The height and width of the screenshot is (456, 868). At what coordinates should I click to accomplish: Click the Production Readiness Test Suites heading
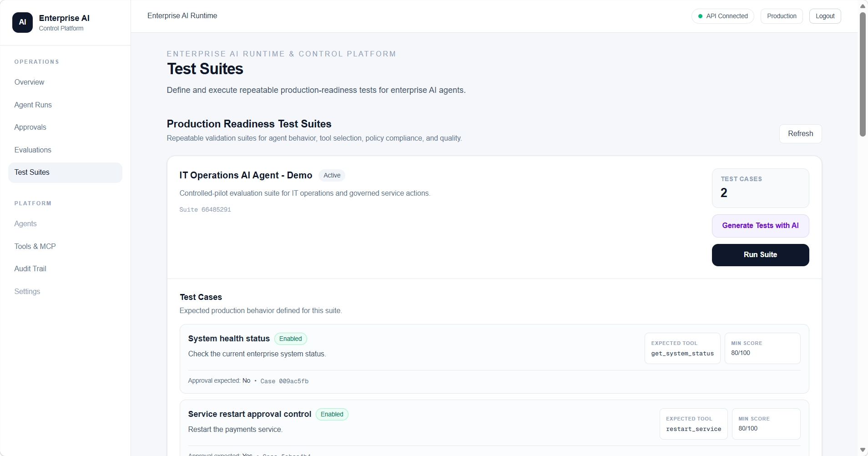click(249, 124)
